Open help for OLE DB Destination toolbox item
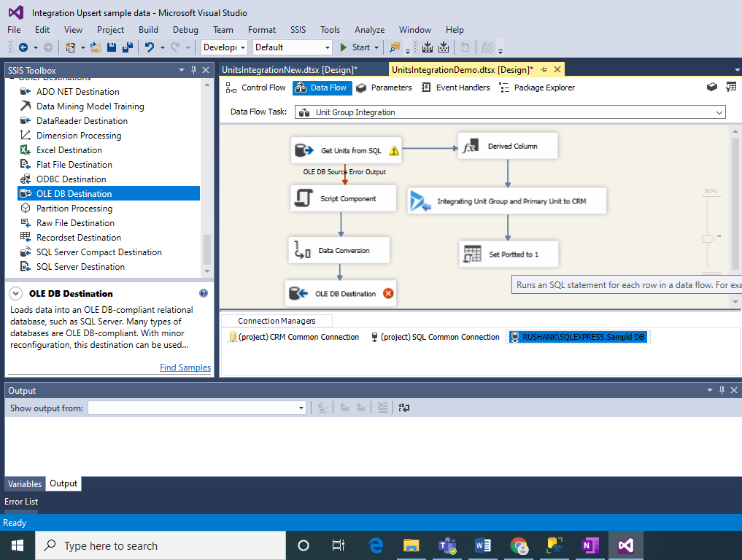Screen dimensions: 742x560 point(204,293)
